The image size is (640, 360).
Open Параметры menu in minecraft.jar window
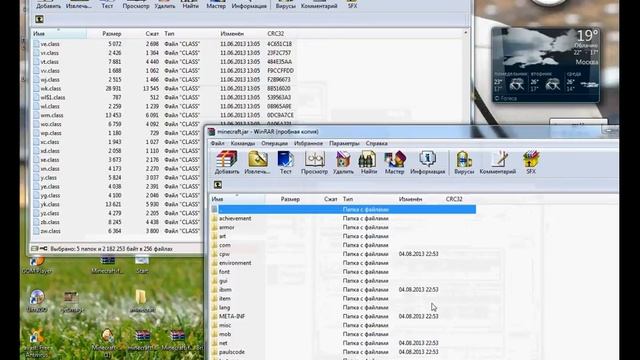pyautogui.click(x=344, y=144)
